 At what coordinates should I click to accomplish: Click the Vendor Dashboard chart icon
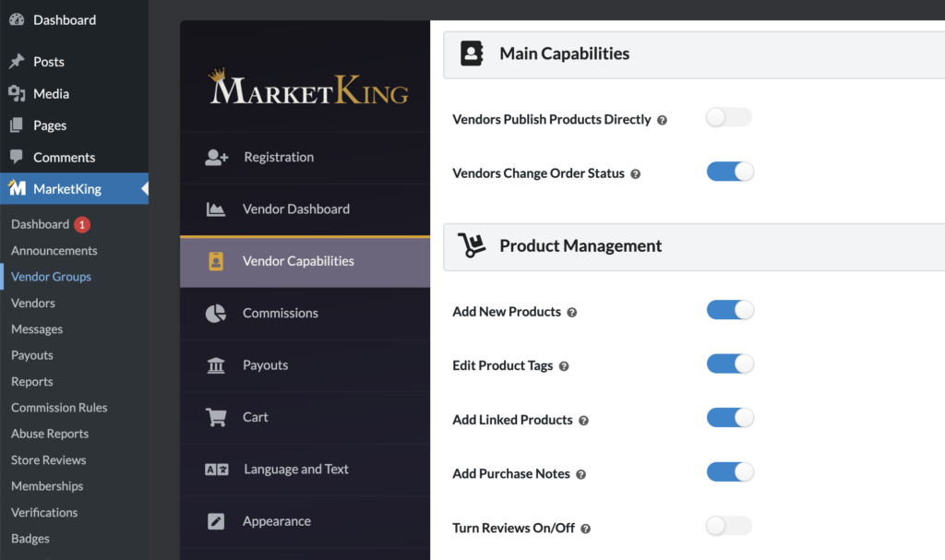pos(216,209)
